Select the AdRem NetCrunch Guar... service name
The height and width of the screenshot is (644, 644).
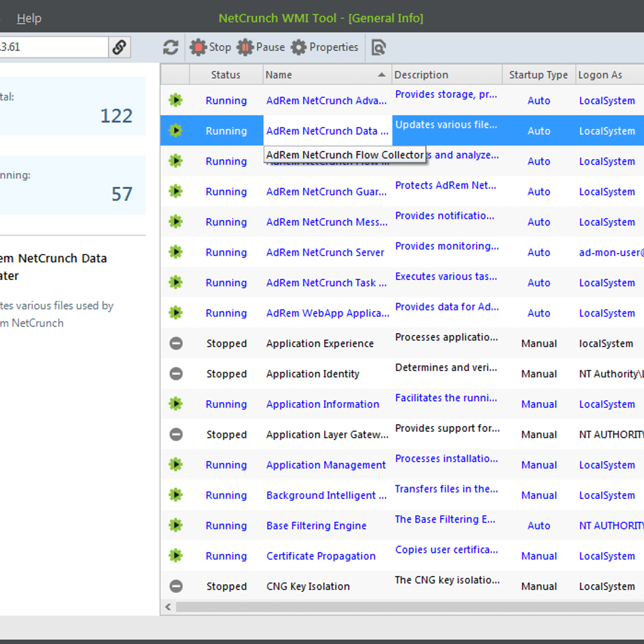(326, 192)
